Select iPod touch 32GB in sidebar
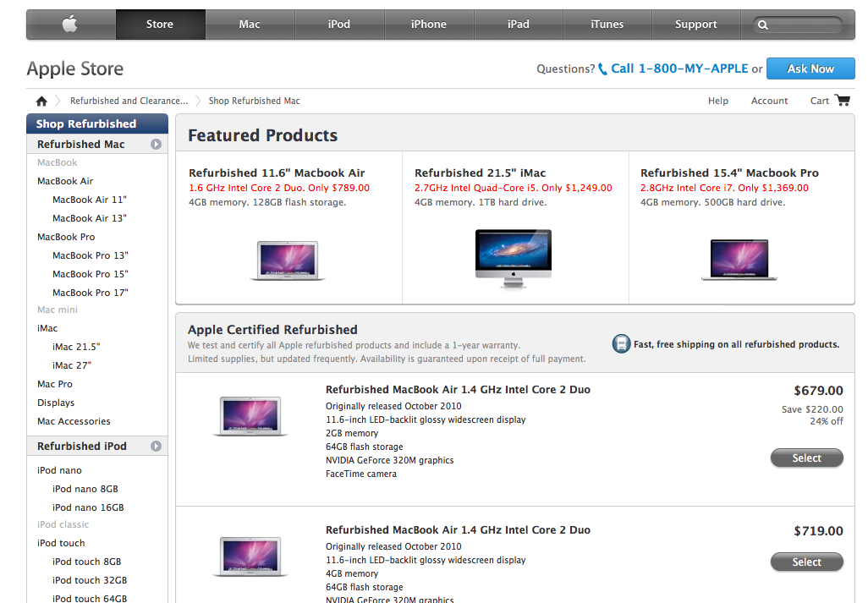 coord(90,580)
